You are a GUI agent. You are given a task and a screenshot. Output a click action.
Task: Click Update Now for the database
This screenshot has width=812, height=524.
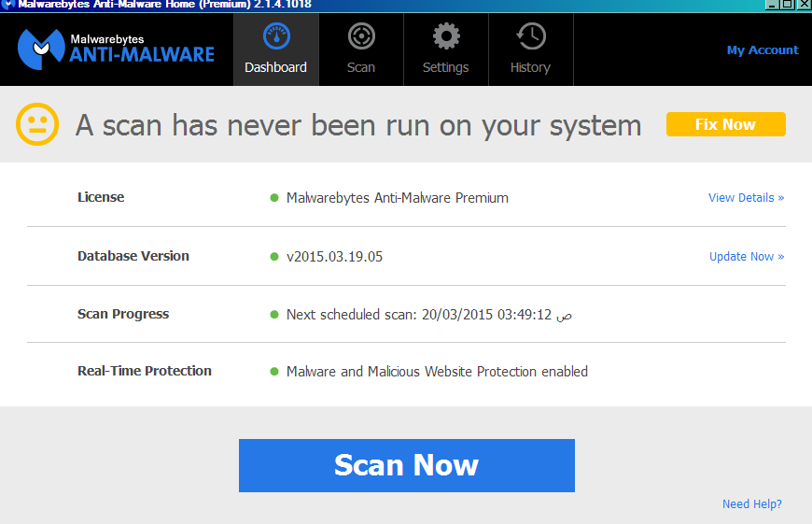point(747,257)
